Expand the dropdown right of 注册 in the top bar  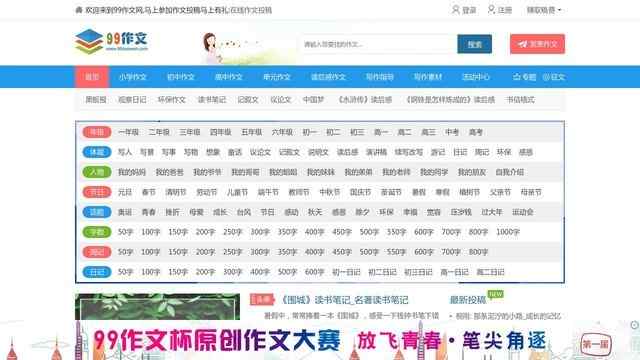(544, 10)
